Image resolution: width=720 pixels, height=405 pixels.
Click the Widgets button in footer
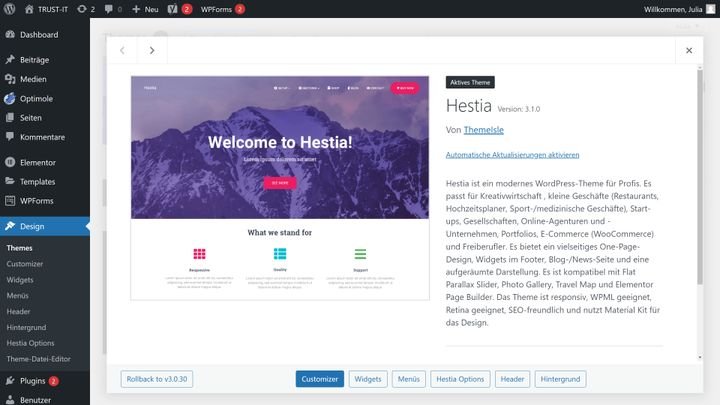click(x=368, y=379)
